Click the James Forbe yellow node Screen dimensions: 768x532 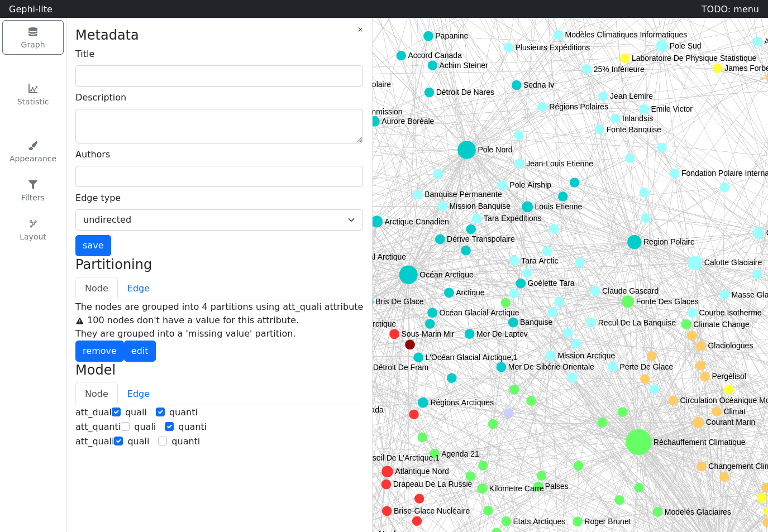(718, 68)
